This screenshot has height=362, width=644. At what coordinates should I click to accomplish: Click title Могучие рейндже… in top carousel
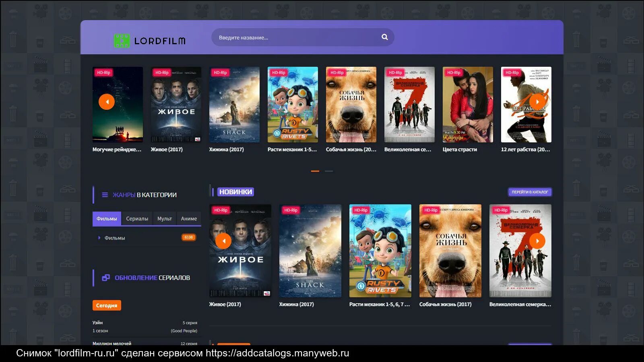117,149
